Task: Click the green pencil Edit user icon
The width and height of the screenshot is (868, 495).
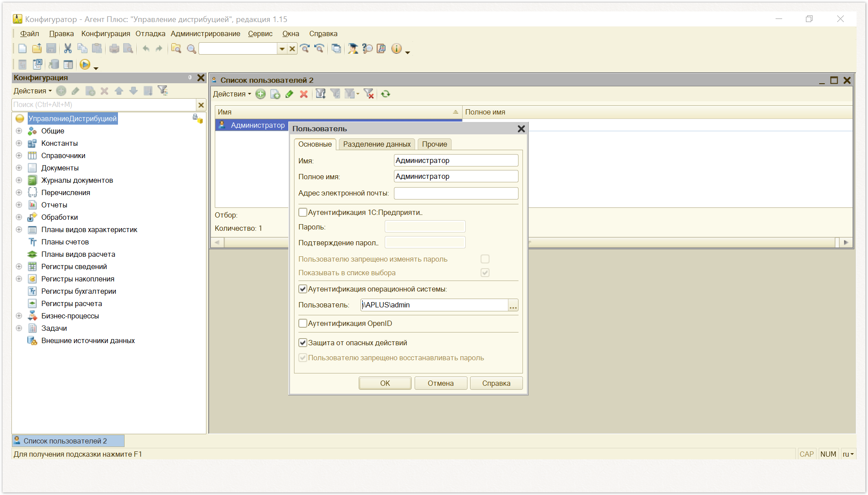Action: pyautogui.click(x=289, y=94)
